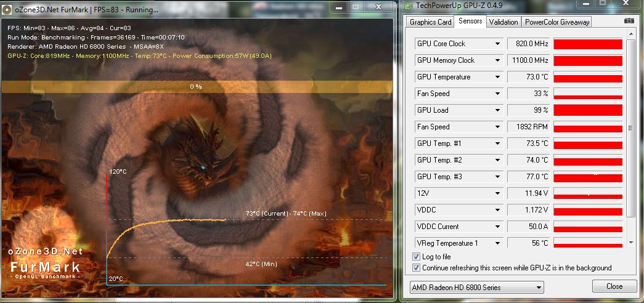Click the FPS Min Max Avg line in FurMark
The width and height of the screenshot is (644, 303).
click(x=69, y=28)
